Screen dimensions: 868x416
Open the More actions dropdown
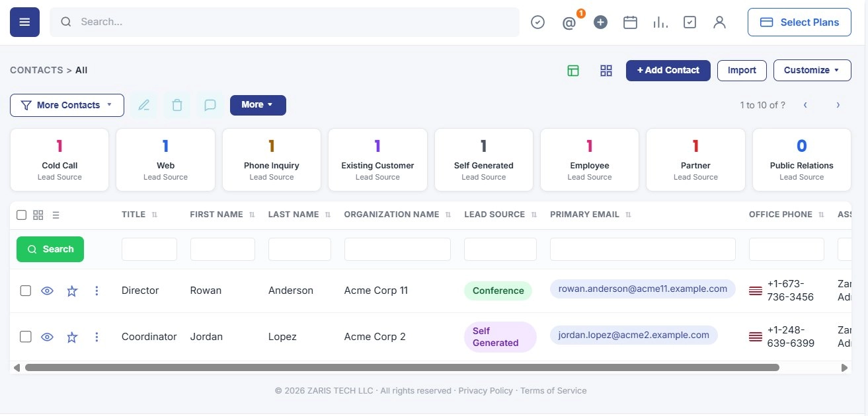tap(258, 105)
